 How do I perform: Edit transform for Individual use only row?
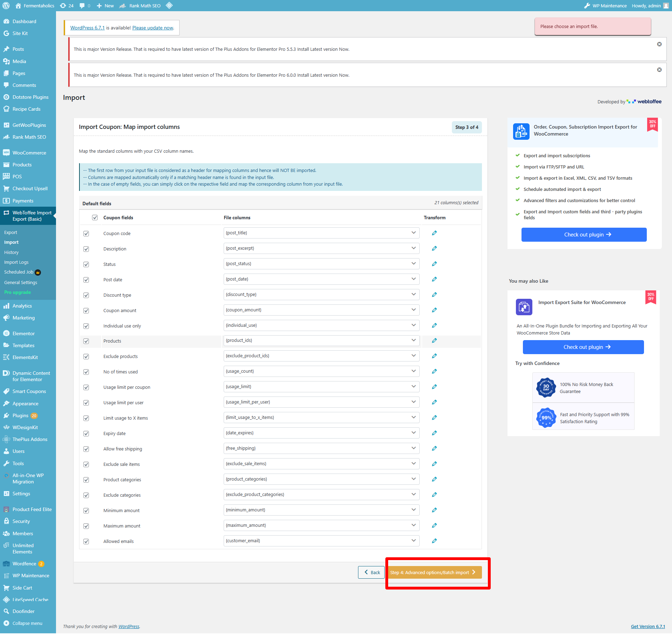(434, 325)
